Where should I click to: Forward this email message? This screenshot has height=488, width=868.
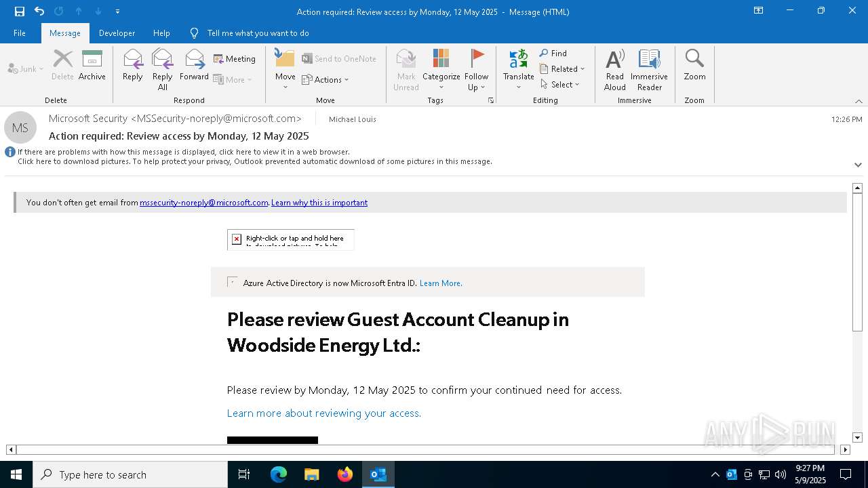[194, 66]
